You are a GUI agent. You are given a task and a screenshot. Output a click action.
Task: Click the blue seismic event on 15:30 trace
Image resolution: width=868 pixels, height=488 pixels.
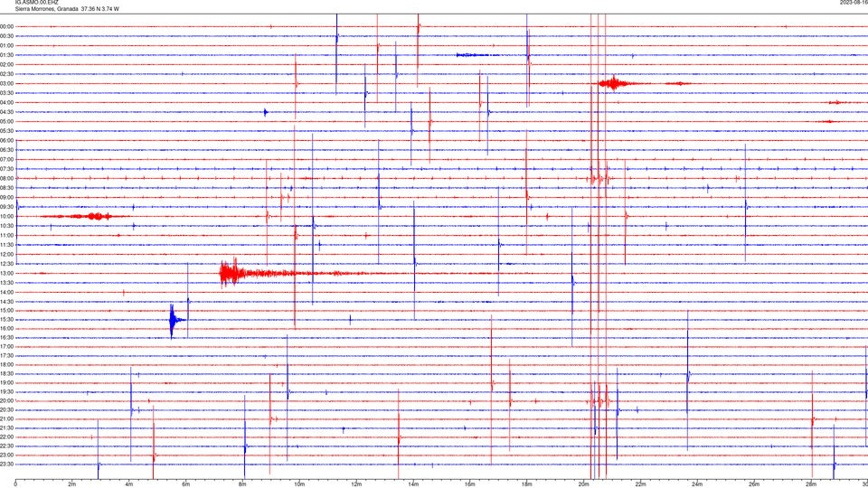tap(175, 320)
